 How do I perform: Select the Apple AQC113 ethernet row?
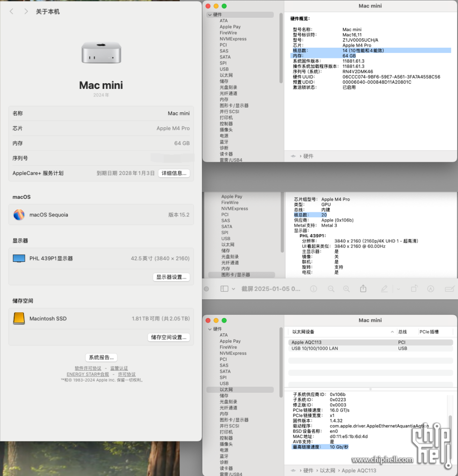point(371,342)
